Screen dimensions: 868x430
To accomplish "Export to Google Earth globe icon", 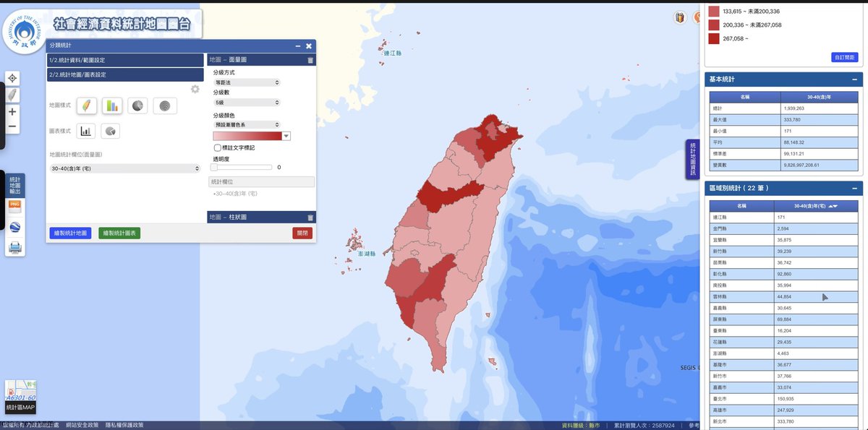I will (15, 227).
